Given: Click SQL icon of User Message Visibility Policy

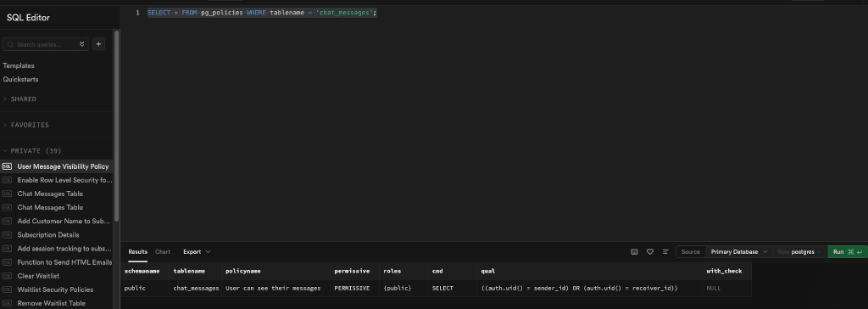Looking at the screenshot, I should click(7, 166).
